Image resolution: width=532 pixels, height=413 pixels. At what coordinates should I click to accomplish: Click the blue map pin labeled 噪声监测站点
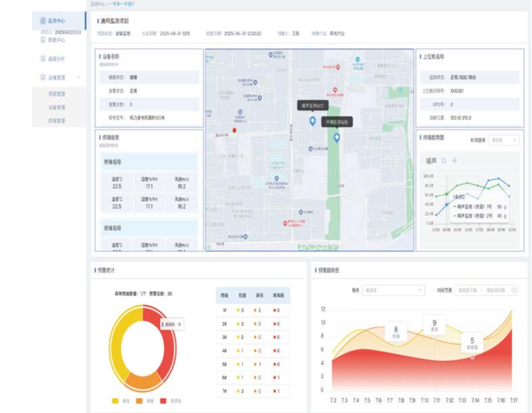point(312,121)
